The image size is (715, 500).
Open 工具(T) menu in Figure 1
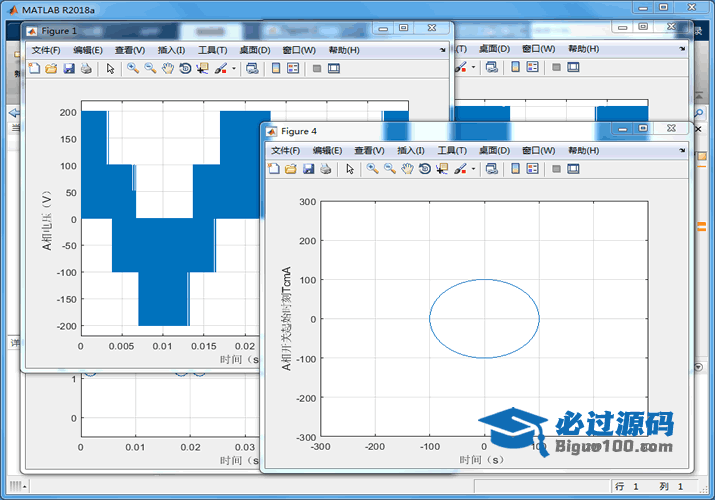pyautogui.click(x=212, y=50)
